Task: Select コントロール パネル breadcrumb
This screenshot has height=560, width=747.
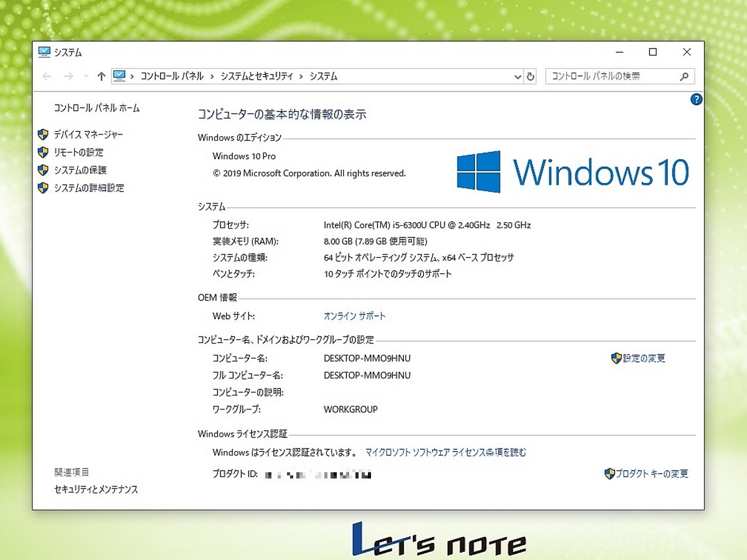Action: (172, 77)
